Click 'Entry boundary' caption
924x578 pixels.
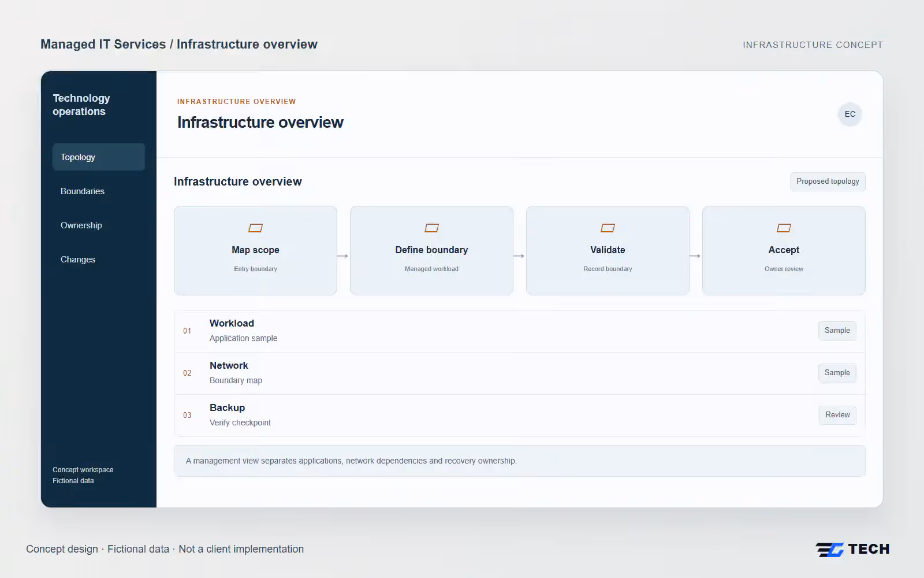(x=255, y=269)
